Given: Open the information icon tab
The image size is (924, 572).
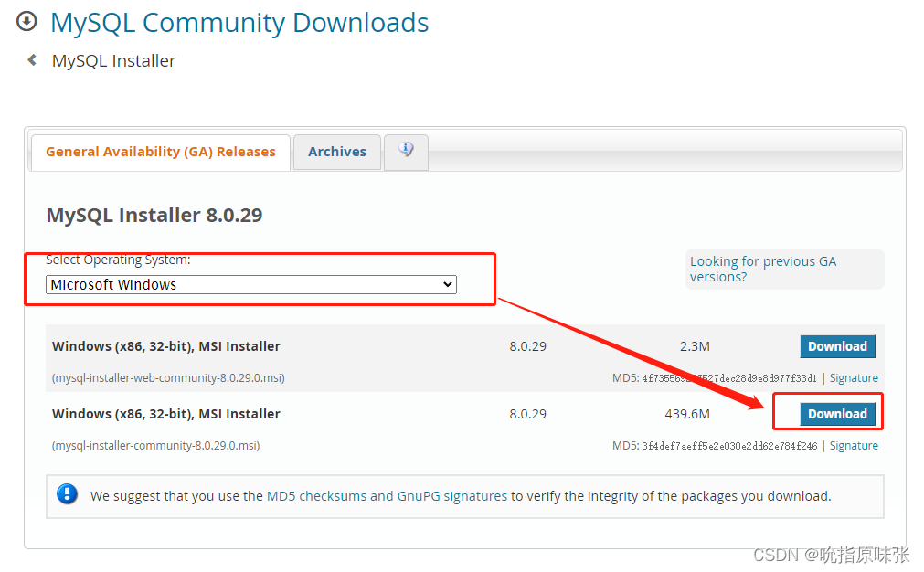Looking at the screenshot, I should click(406, 152).
